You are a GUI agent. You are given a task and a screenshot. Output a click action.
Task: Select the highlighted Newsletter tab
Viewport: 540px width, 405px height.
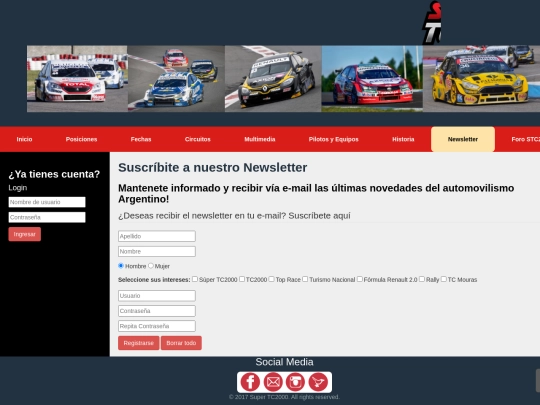[463, 139]
